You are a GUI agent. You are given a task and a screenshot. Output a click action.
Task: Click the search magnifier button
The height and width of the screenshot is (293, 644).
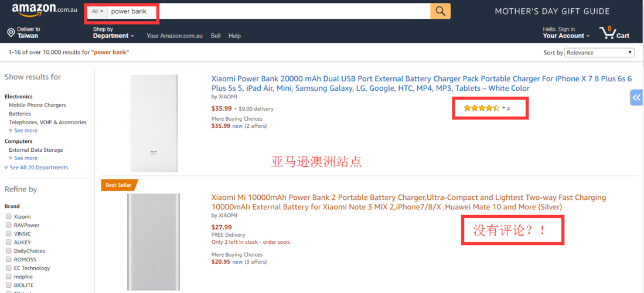440,11
